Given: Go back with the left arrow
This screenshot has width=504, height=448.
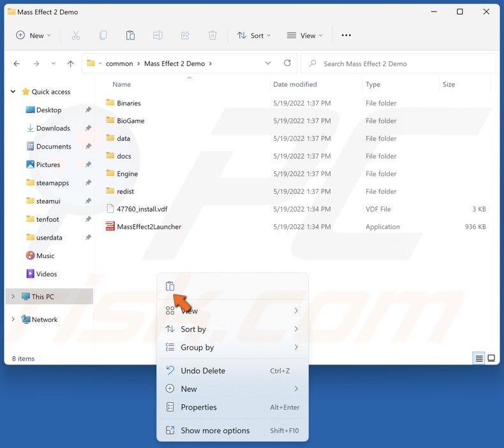Looking at the screenshot, I should click(x=17, y=64).
